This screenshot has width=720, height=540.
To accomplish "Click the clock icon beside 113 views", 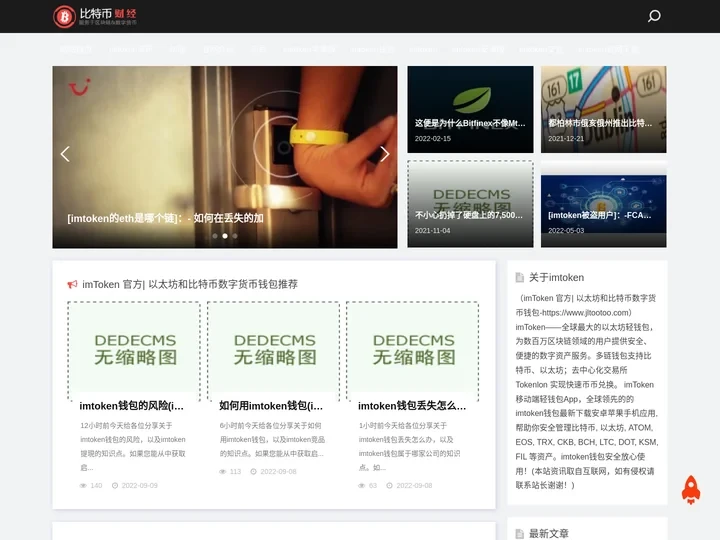I will tap(253, 472).
